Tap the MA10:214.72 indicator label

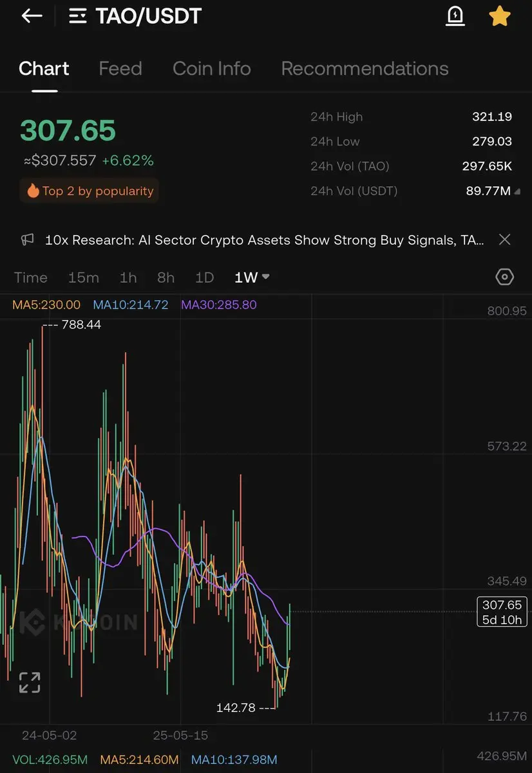pyautogui.click(x=131, y=305)
